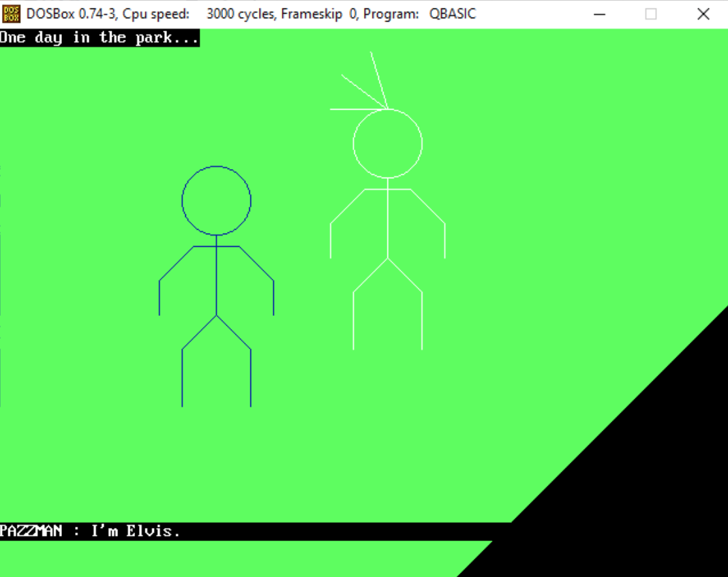Close the DOSBox QBASIC window
This screenshot has width=728, height=577.
[x=703, y=14]
